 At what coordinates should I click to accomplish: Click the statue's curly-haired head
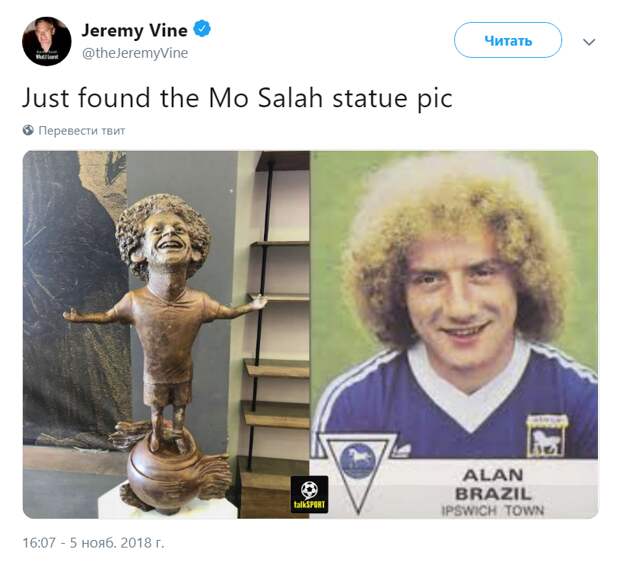[163, 237]
